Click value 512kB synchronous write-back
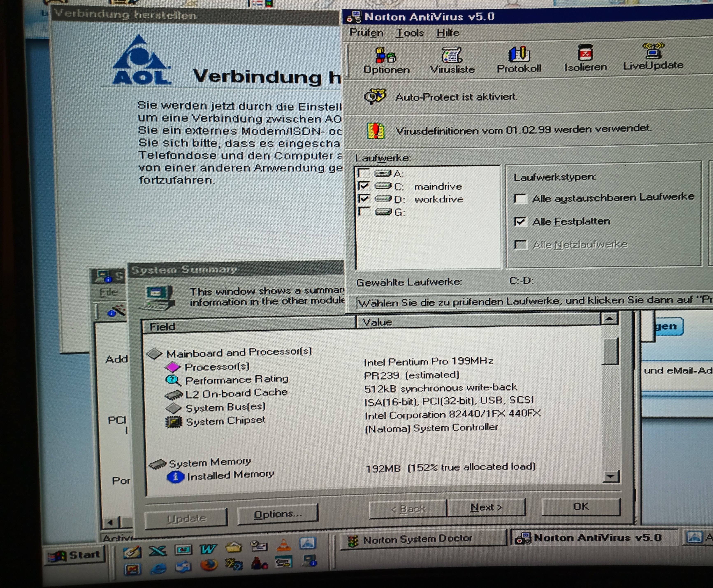 pyautogui.click(x=441, y=388)
